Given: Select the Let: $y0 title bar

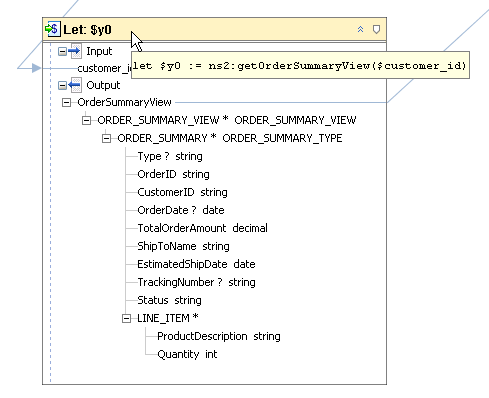Looking at the screenshot, I should click(x=214, y=29).
